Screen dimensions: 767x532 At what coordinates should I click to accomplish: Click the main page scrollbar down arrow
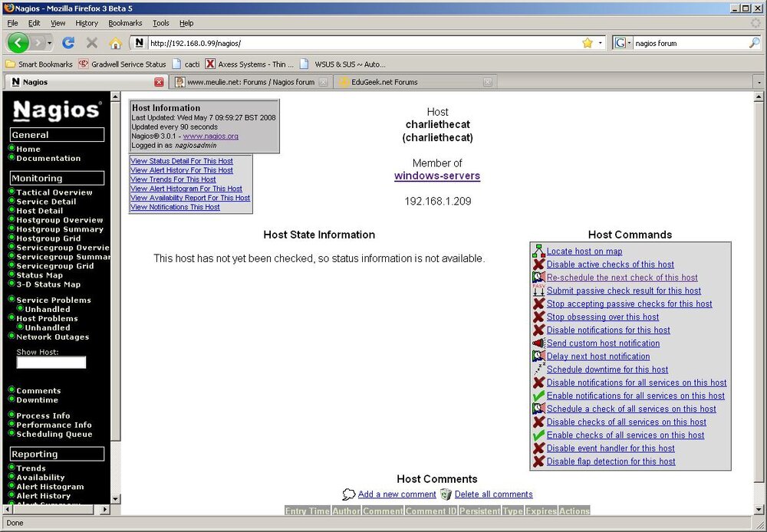tap(759, 510)
